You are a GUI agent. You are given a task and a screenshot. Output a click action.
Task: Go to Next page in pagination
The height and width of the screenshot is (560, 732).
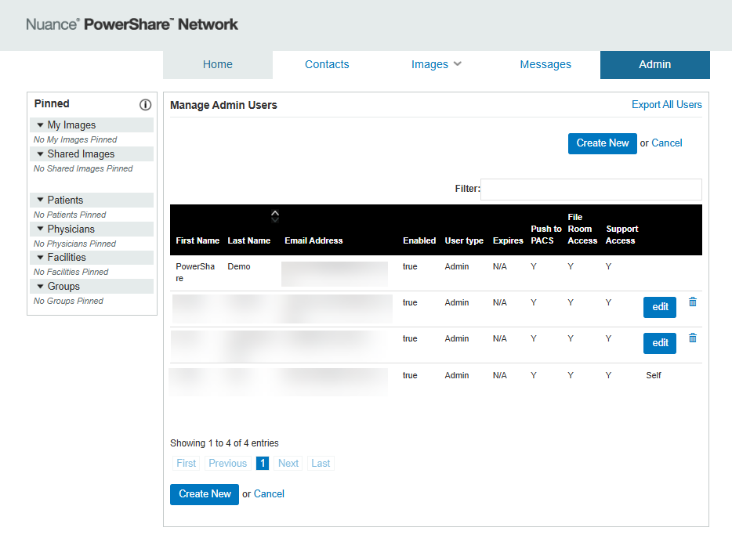pos(288,464)
